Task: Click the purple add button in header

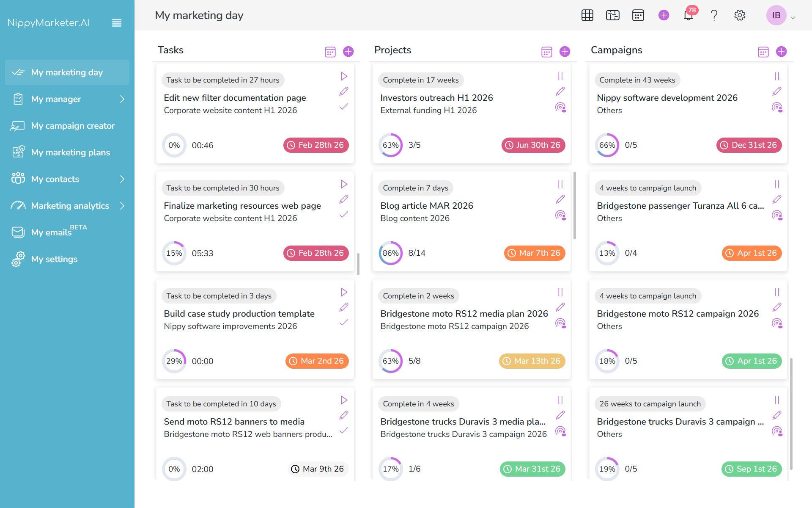Action: (x=664, y=16)
